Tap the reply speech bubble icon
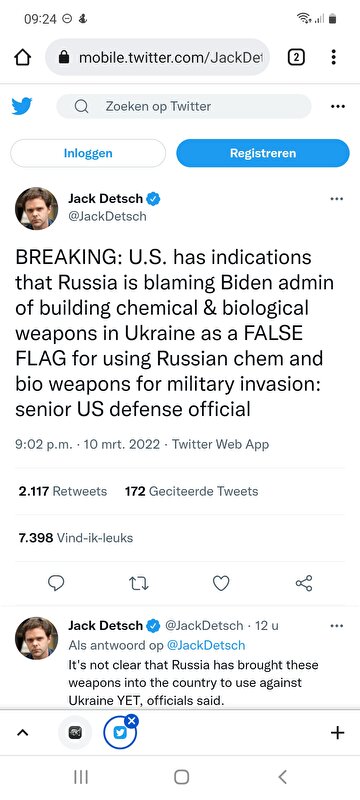The height and width of the screenshot is (800, 360). pos(56,583)
